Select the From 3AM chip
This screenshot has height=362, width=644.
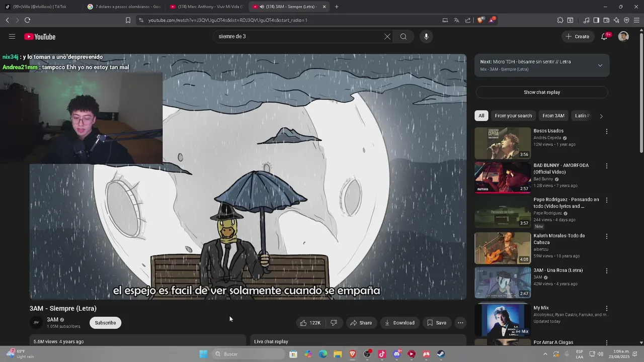(553, 116)
